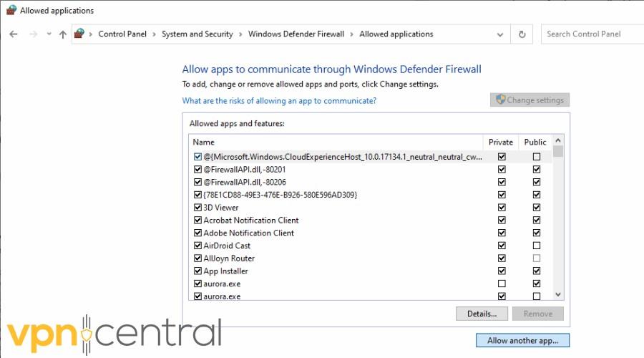The width and height of the screenshot is (644, 358).
Task: Enable Public checkbox for AirDroid Cast
Action: tap(537, 246)
